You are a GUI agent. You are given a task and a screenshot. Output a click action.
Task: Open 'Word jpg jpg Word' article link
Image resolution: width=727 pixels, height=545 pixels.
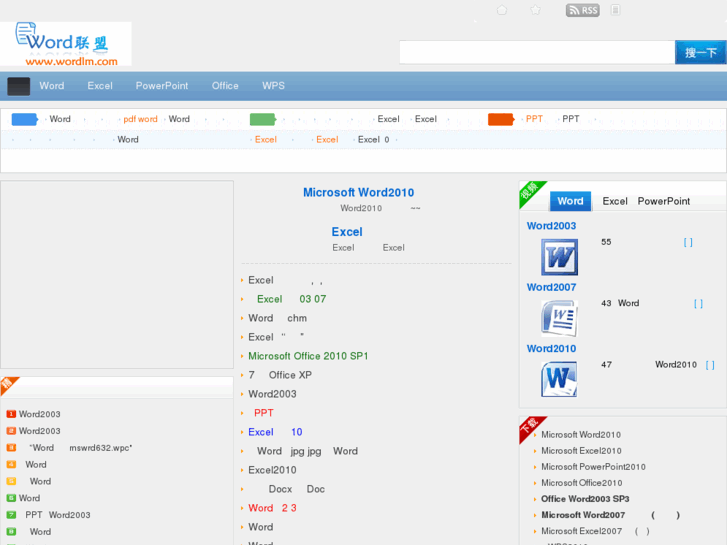[307, 451]
